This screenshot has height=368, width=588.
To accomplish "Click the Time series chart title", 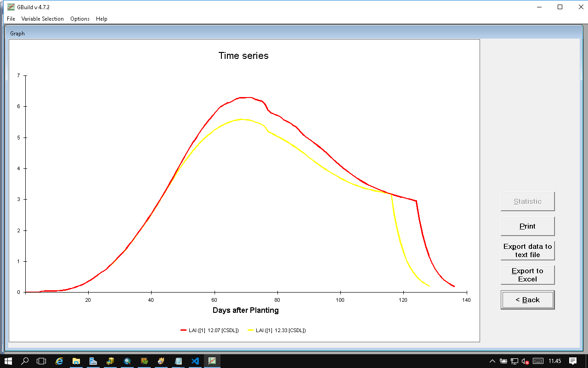I will 243,56.
